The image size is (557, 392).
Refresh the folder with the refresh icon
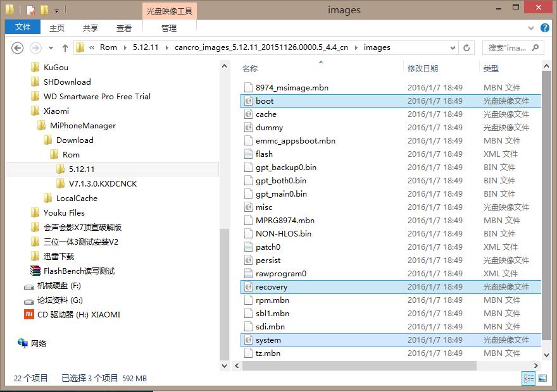click(x=466, y=47)
